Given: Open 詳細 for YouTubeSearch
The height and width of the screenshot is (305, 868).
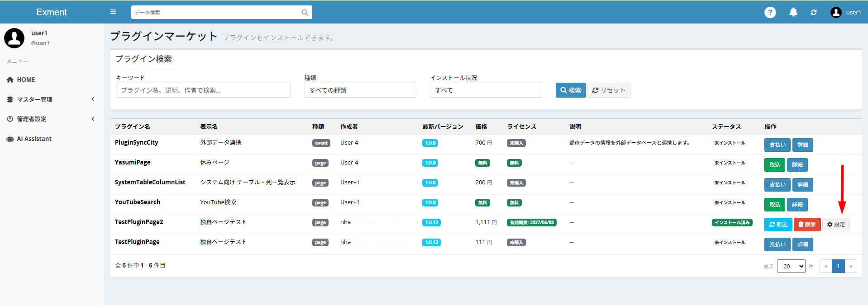Looking at the screenshot, I should [x=797, y=205].
